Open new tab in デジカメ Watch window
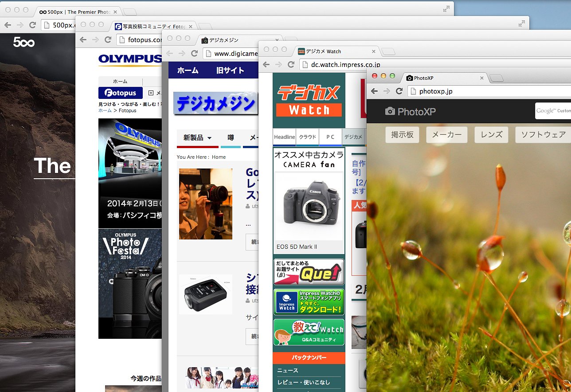The width and height of the screenshot is (571, 392). tap(388, 52)
